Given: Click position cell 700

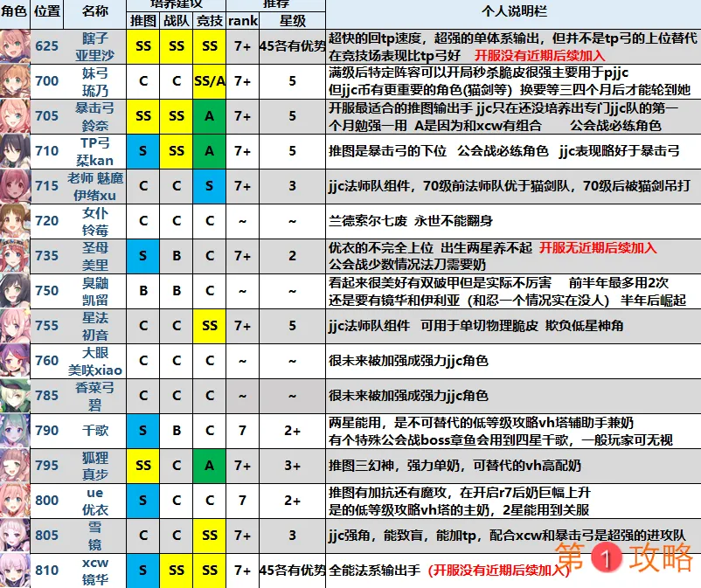Looking at the screenshot, I should point(47,81).
